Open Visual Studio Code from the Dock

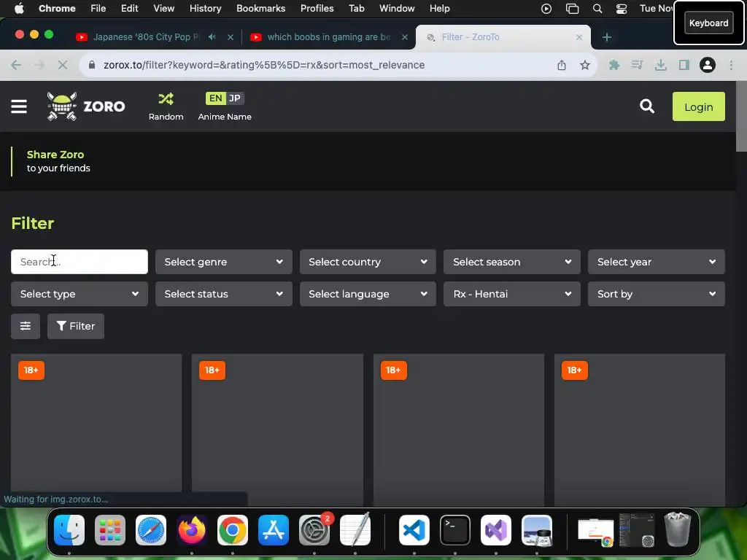[414, 530]
